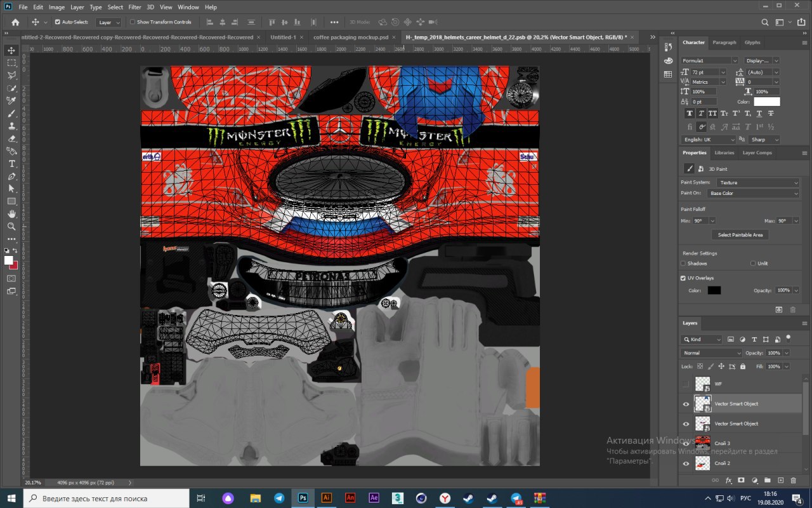Image resolution: width=812 pixels, height=508 pixels.
Task: Select the Polygonal Lasso tool
Action: pyautogui.click(x=11, y=76)
